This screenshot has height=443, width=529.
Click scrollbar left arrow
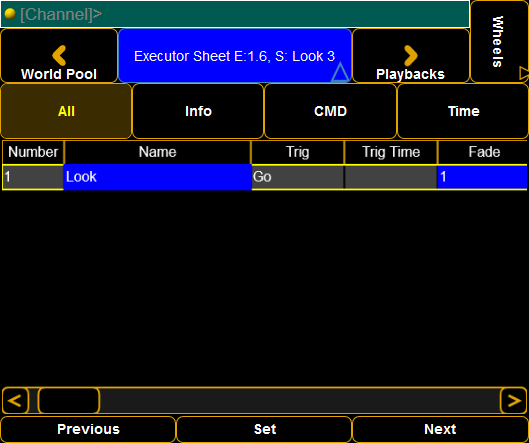pyautogui.click(x=15, y=400)
